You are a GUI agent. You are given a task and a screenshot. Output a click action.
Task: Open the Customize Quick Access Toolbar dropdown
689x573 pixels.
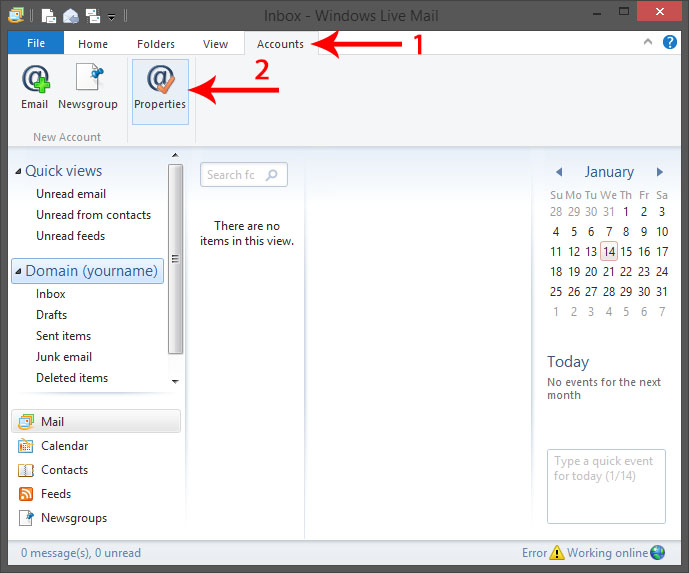click(112, 17)
